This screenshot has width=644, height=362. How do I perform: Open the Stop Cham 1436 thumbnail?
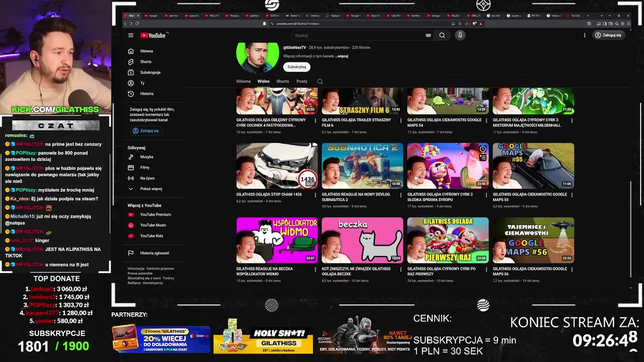tap(277, 166)
